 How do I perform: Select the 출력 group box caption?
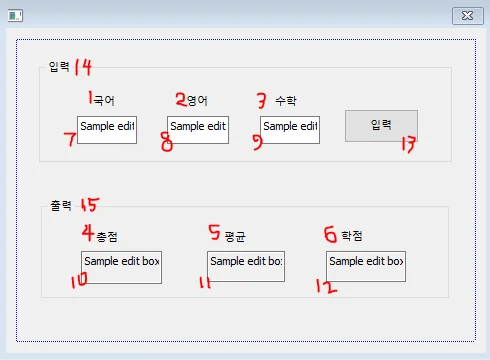61,205
